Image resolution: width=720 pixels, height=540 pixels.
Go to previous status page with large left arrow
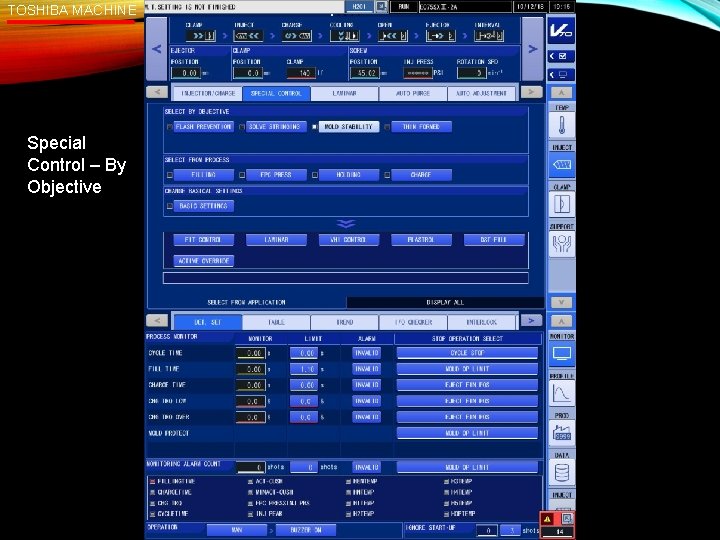pyautogui.click(x=157, y=49)
